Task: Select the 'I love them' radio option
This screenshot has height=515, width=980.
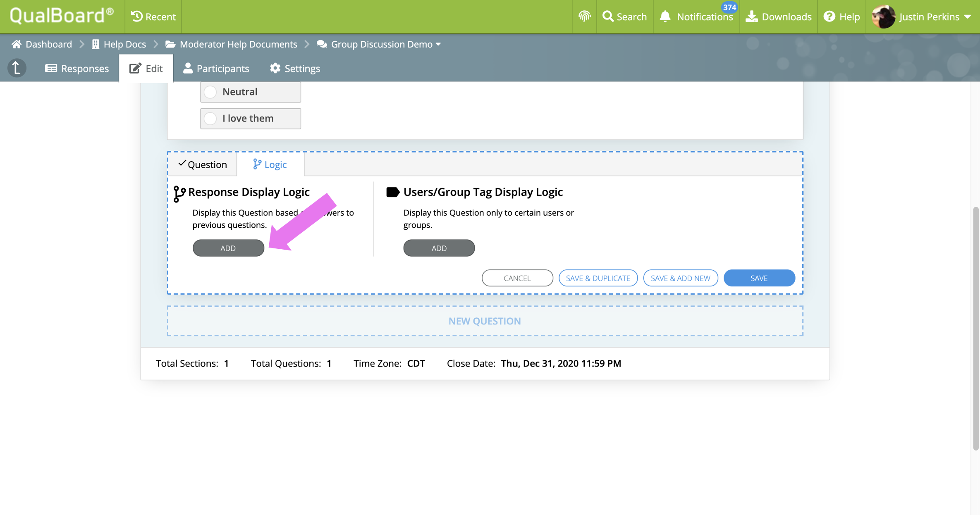Action: pos(210,119)
